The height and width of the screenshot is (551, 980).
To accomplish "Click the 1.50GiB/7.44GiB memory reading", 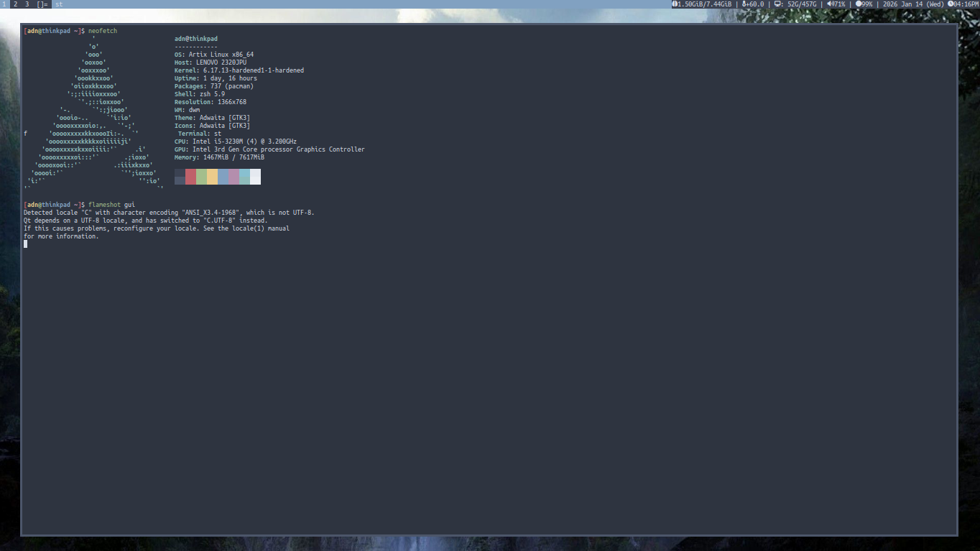I will tap(705, 4).
